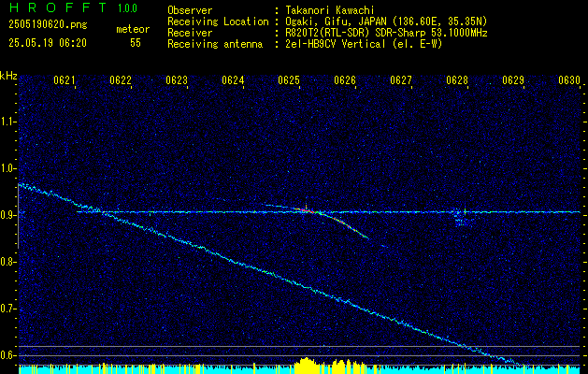The image size is (588, 374).
Task: Click the meteor count 55
Action: 136,43
